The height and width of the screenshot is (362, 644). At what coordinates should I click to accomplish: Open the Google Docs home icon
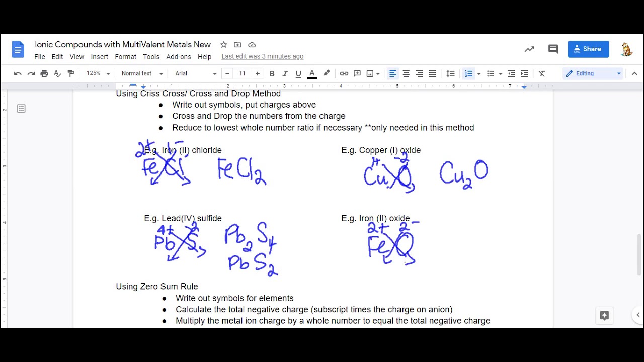[x=18, y=49]
